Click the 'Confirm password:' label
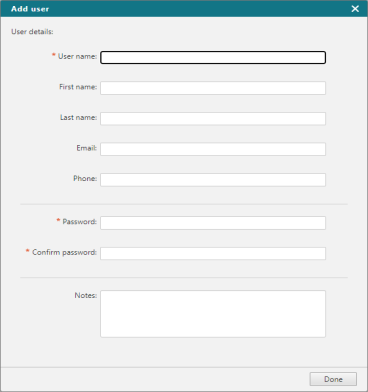This screenshot has width=368, height=392. click(64, 252)
